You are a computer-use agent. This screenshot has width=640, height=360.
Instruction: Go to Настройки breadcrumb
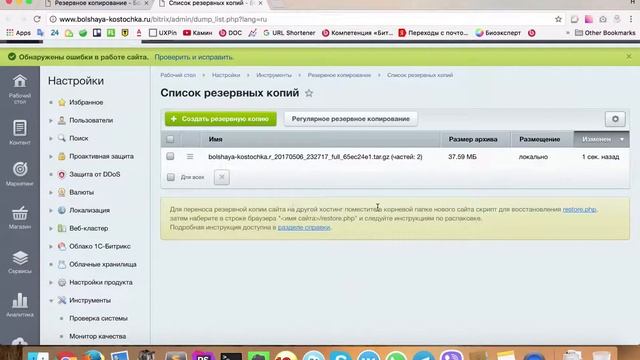coord(226,75)
